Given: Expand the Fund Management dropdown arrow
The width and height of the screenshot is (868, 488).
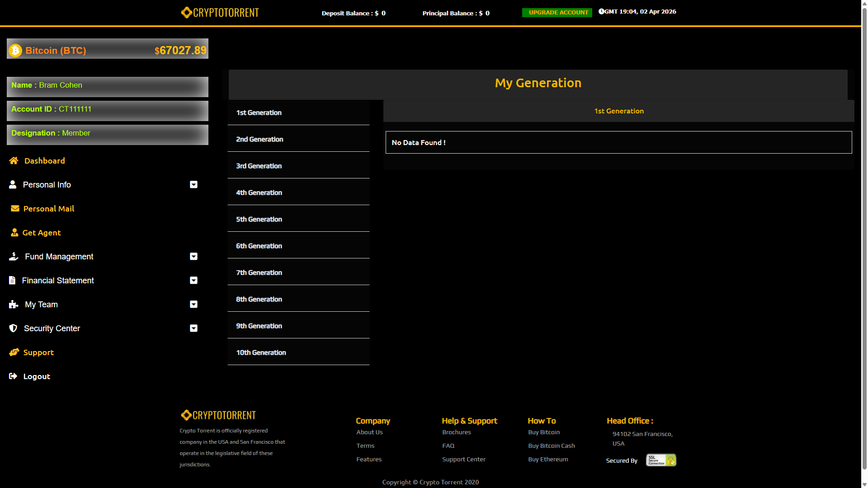Looking at the screenshot, I should tap(193, 256).
